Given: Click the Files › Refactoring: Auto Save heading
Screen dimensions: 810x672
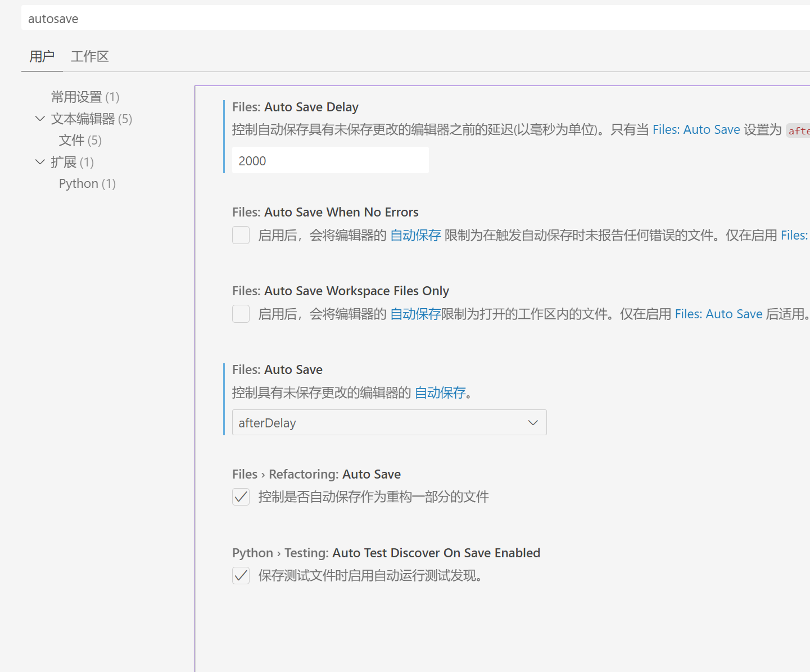Looking at the screenshot, I should tap(316, 474).
